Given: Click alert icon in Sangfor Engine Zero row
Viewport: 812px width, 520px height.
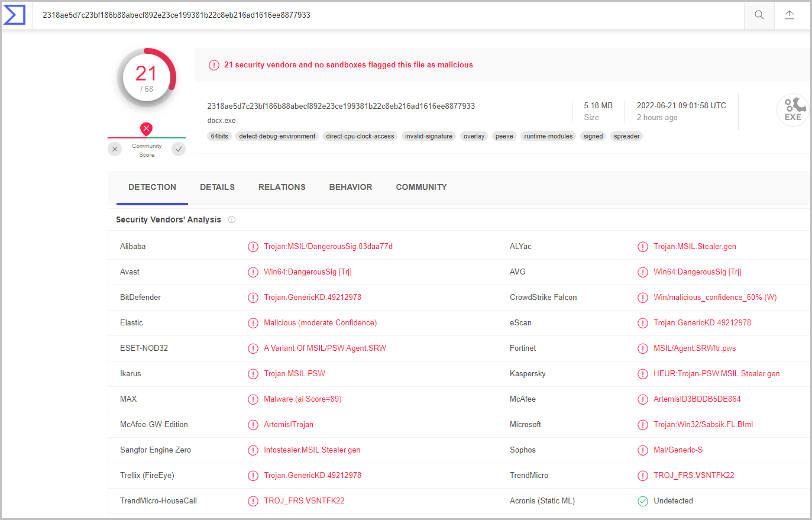Looking at the screenshot, I should [253, 450].
